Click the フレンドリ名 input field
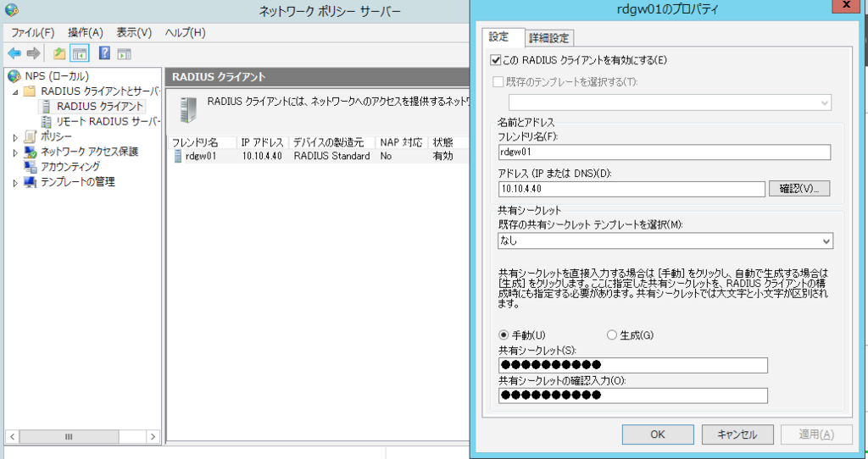 665,152
